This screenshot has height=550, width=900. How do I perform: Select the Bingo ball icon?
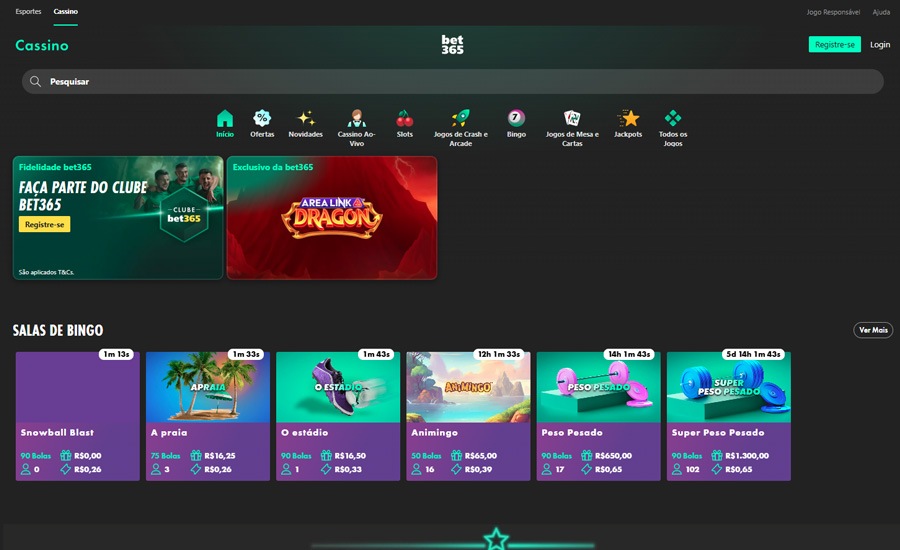[516, 118]
